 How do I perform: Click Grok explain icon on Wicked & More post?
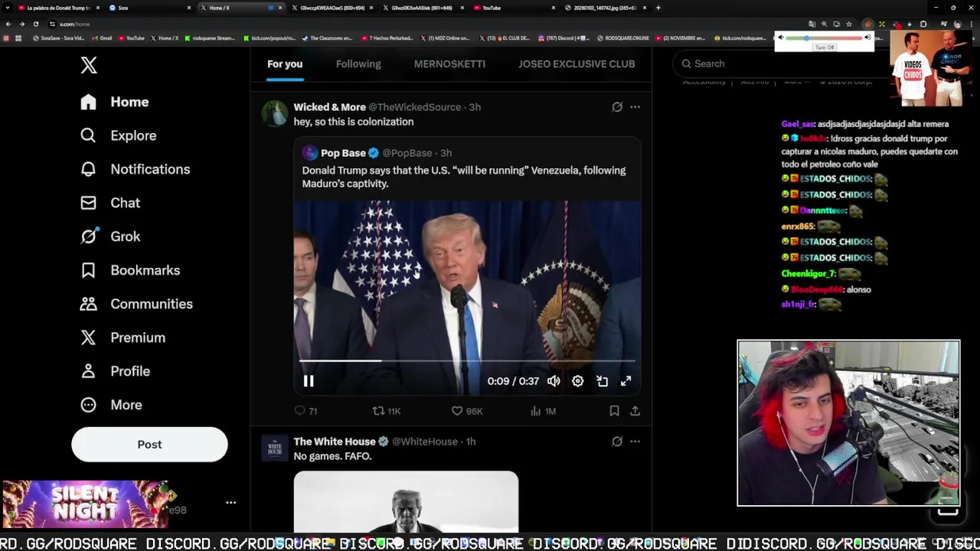(x=617, y=107)
